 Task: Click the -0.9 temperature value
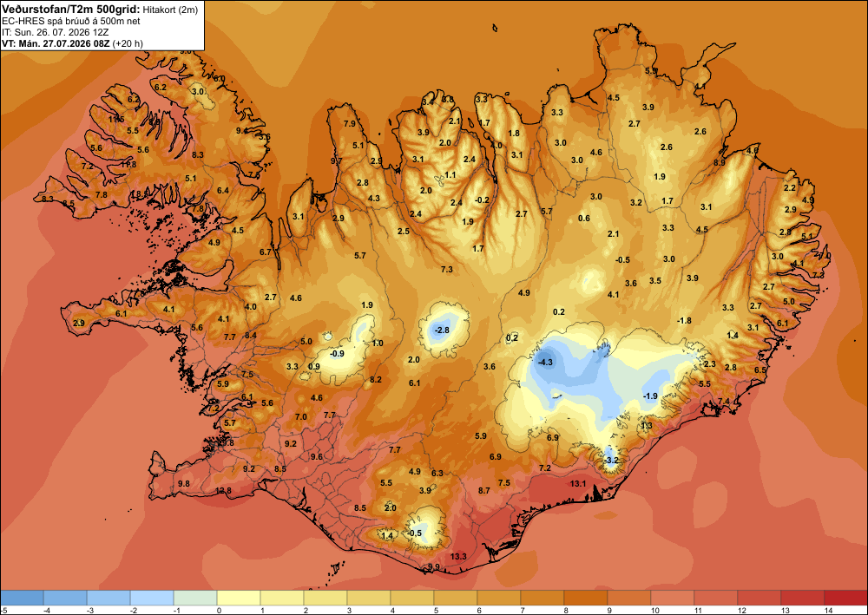click(x=337, y=354)
